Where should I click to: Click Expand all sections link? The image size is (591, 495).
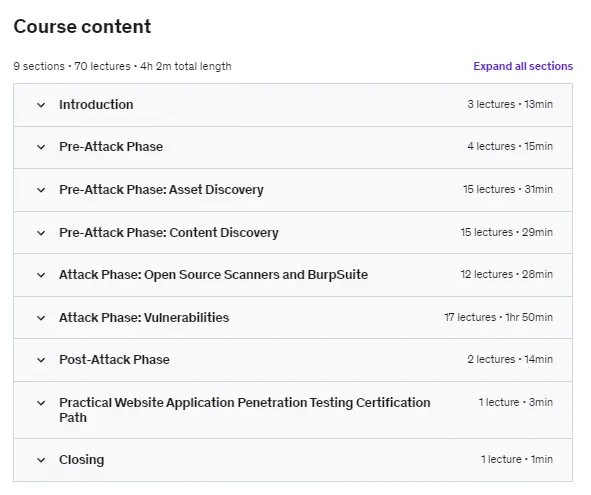coord(523,66)
